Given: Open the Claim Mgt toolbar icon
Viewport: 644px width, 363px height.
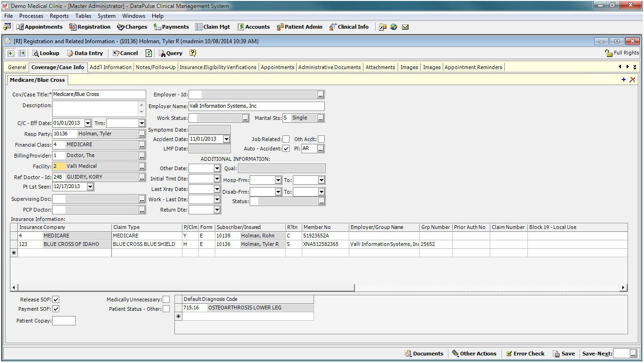Looking at the screenshot, I should coord(213,27).
